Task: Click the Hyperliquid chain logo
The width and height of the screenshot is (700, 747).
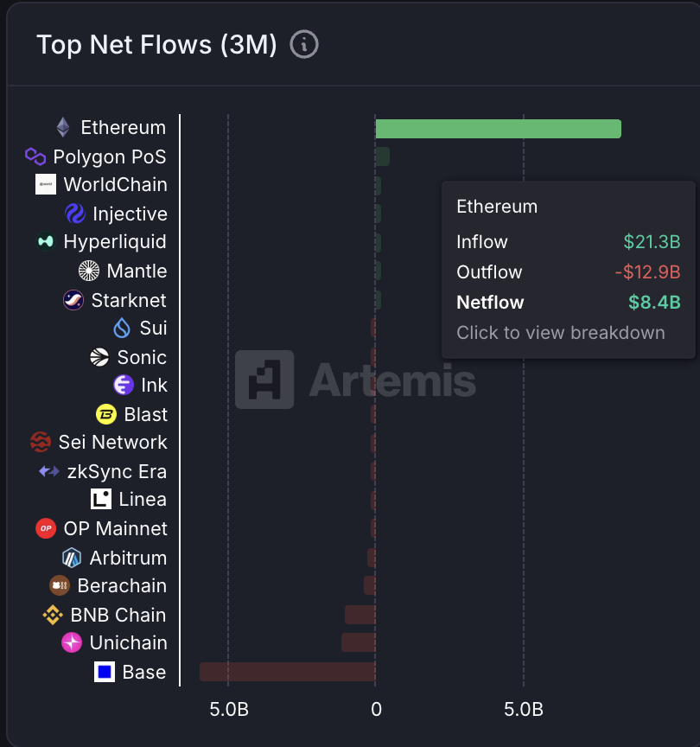Action: point(46,241)
